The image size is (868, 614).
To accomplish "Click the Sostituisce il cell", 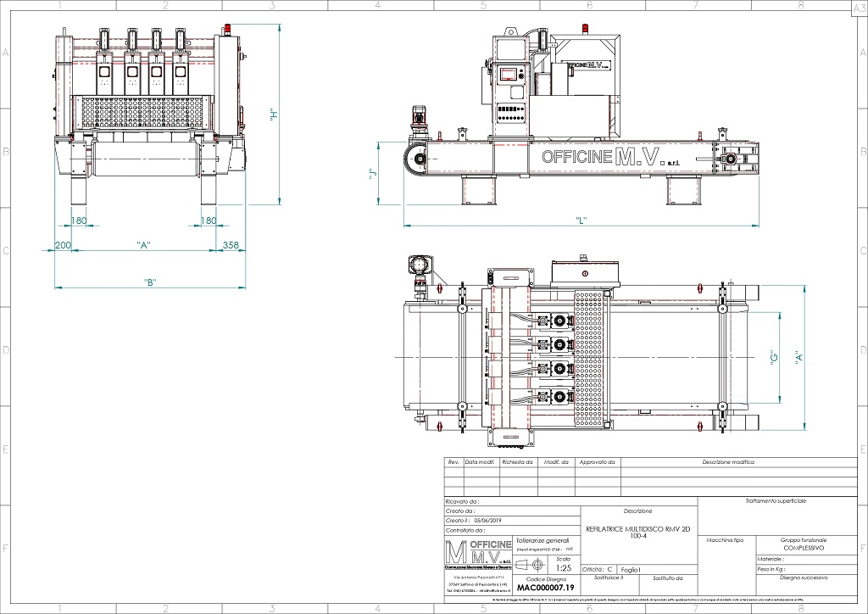I will pos(609,584).
